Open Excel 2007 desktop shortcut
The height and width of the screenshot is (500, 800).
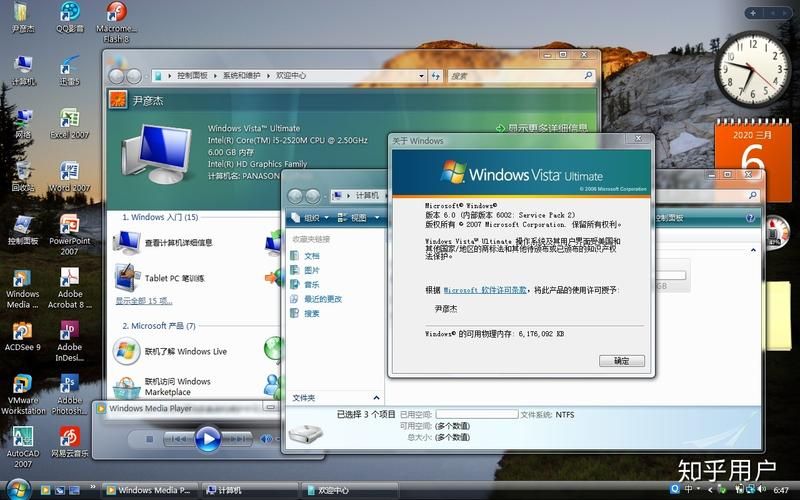pyautogui.click(x=70, y=120)
